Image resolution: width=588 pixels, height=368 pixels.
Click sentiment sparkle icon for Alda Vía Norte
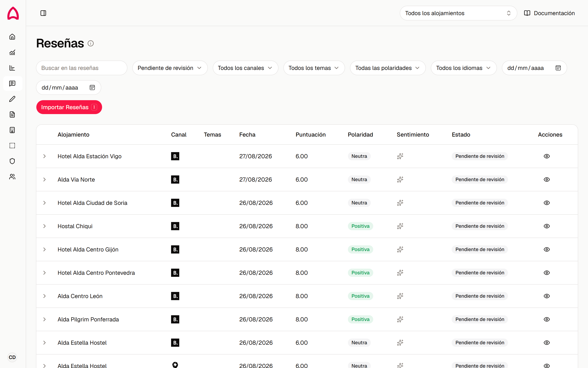pos(400,180)
